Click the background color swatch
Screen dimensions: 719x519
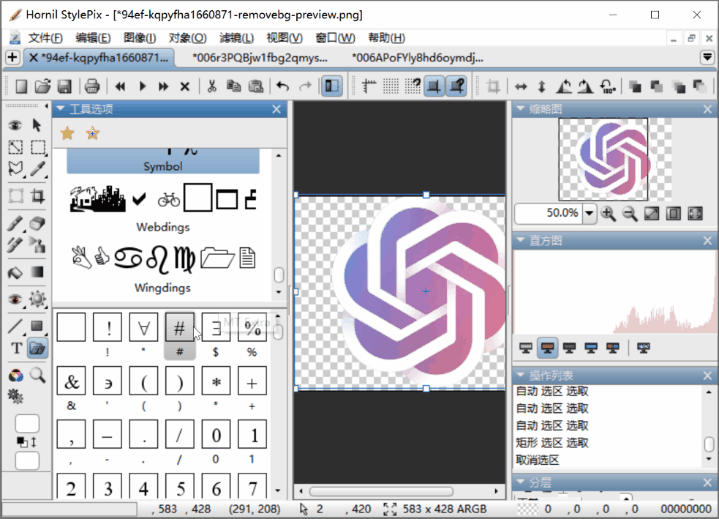pos(27,460)
